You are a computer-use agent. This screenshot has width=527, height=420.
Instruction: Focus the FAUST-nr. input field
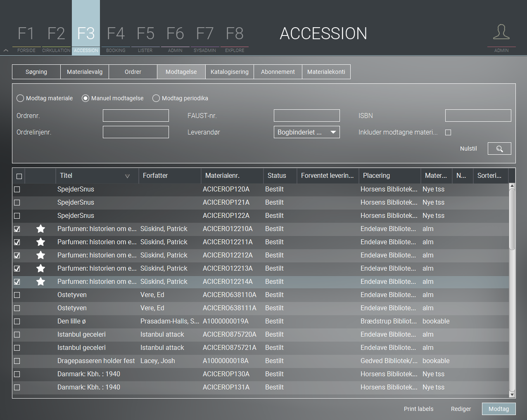pyautogui.click(x=307, y=116)
